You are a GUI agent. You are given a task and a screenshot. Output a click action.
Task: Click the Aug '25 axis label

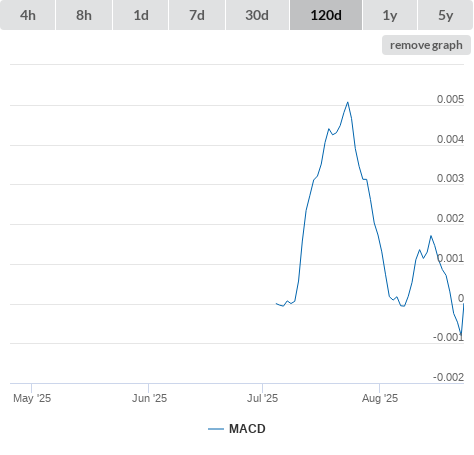(380, 398)
